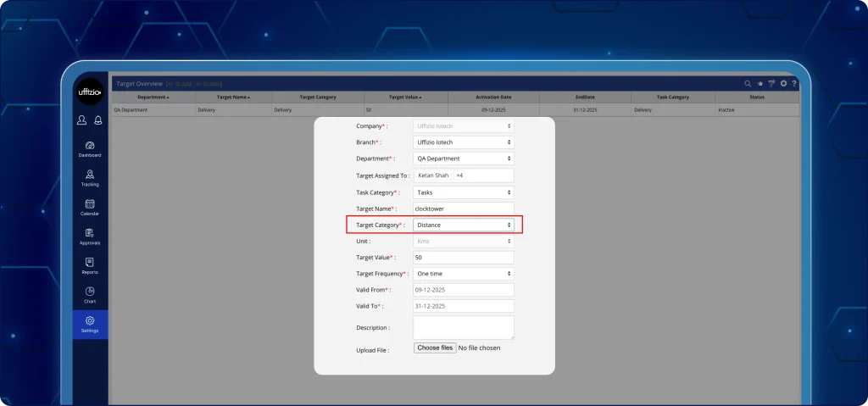Open the Company dropdown

(464, 126)
